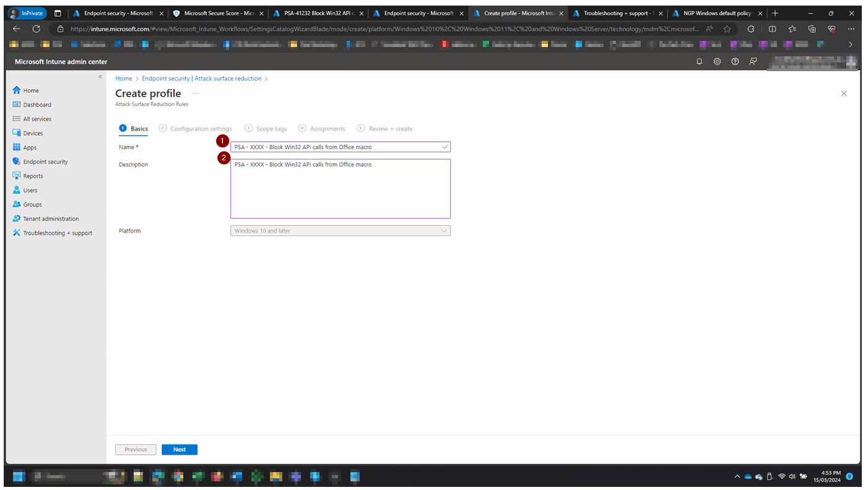The image size is (868, 490).
Task: Go to the Scope tags step
Action: coord(266,129)
